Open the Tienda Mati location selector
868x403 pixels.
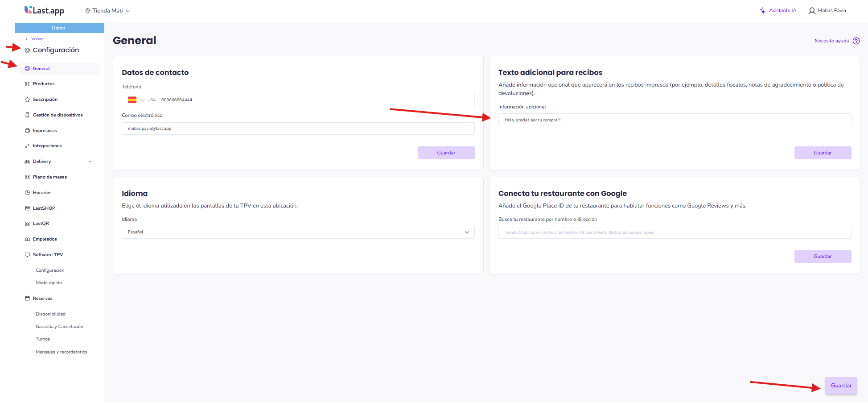pyautogui.click(x=107, y=11)
